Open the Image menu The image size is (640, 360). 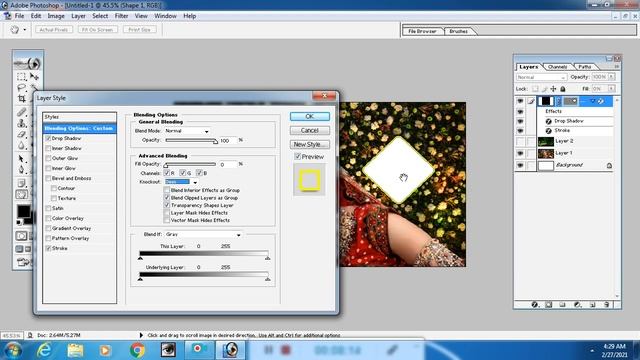click(x=56, y=16)
